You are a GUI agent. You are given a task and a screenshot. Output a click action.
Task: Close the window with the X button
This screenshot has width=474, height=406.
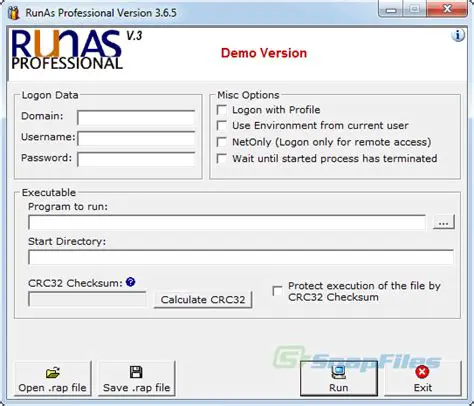coord(448,9)
